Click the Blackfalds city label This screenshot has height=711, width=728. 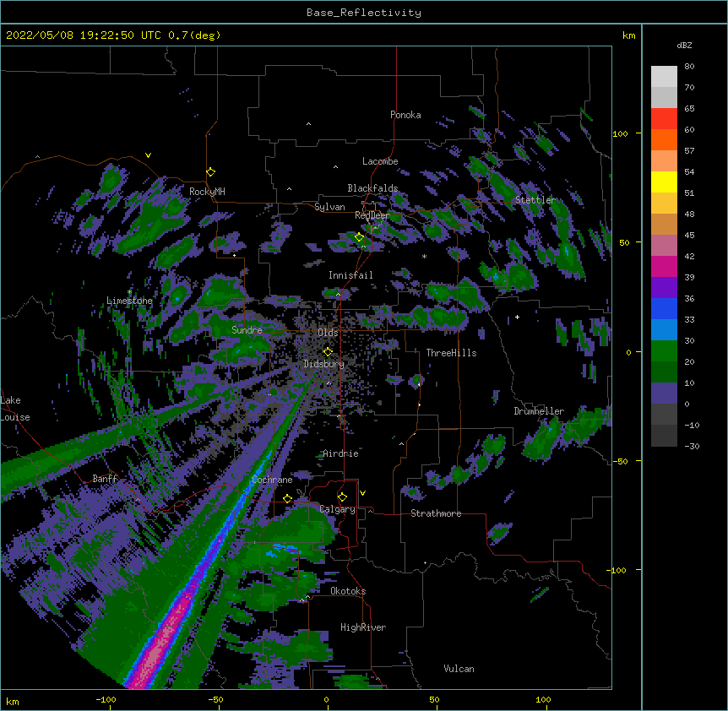point(372,188)
